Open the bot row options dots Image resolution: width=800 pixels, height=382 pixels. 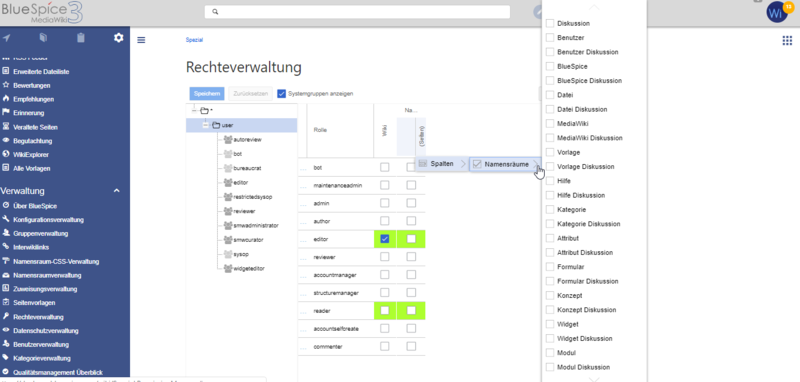click(x=302, y=168)
